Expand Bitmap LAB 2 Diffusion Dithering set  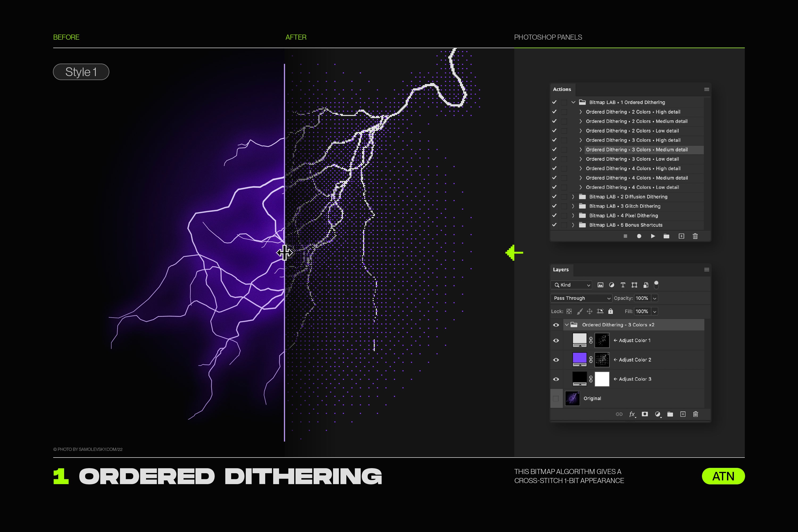pyautogui.click(x=573, y=197)
